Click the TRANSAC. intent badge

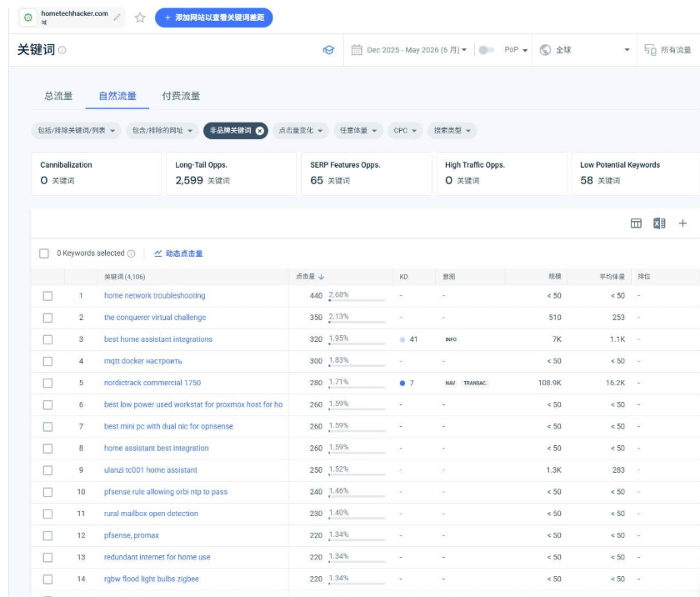475,383
